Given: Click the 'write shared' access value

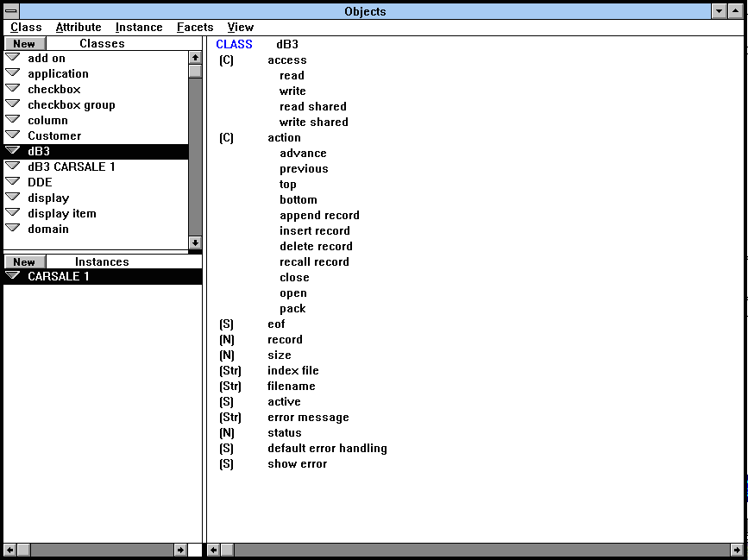Looking at the screenshot, I should (314, 123).
